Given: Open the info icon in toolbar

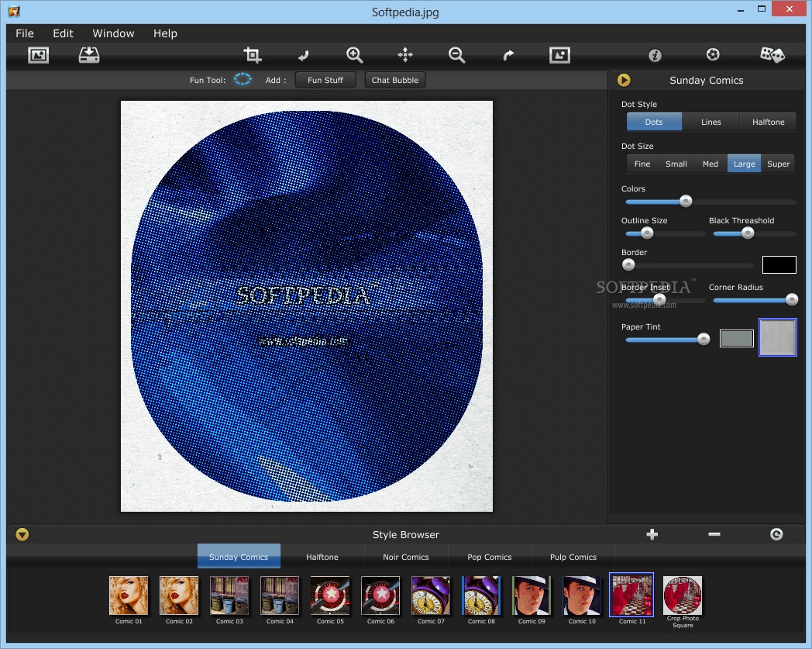Looking at the screenshot, I should (x=655, y=55).
